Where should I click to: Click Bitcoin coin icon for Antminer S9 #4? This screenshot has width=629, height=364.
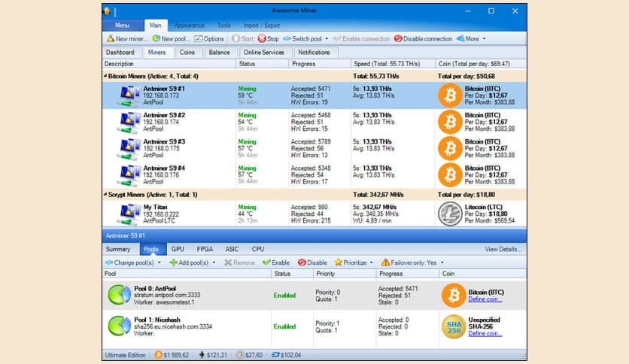(450, 174)
